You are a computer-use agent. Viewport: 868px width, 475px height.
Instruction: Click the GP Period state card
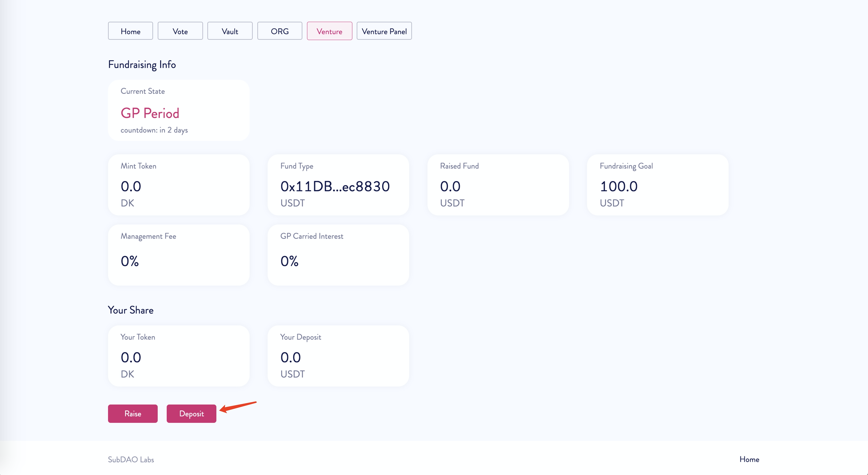(179, 111)
